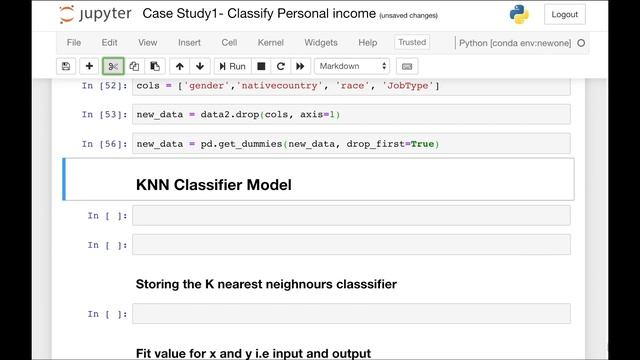Click the unsaved changes status text

click(409, 16)
